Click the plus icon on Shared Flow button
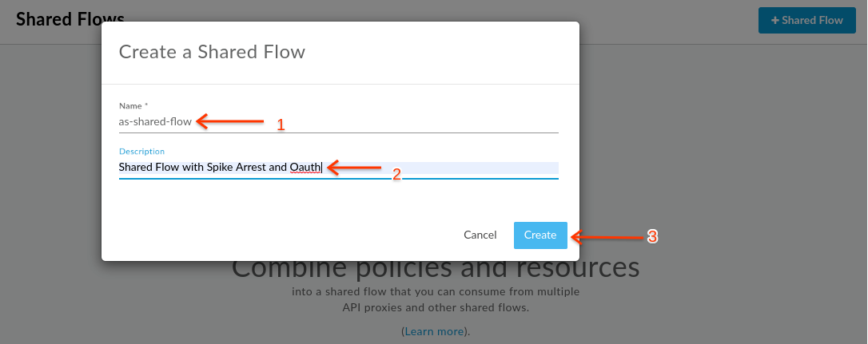The width and height of the screenshot is (868, 344). point(775,21)
